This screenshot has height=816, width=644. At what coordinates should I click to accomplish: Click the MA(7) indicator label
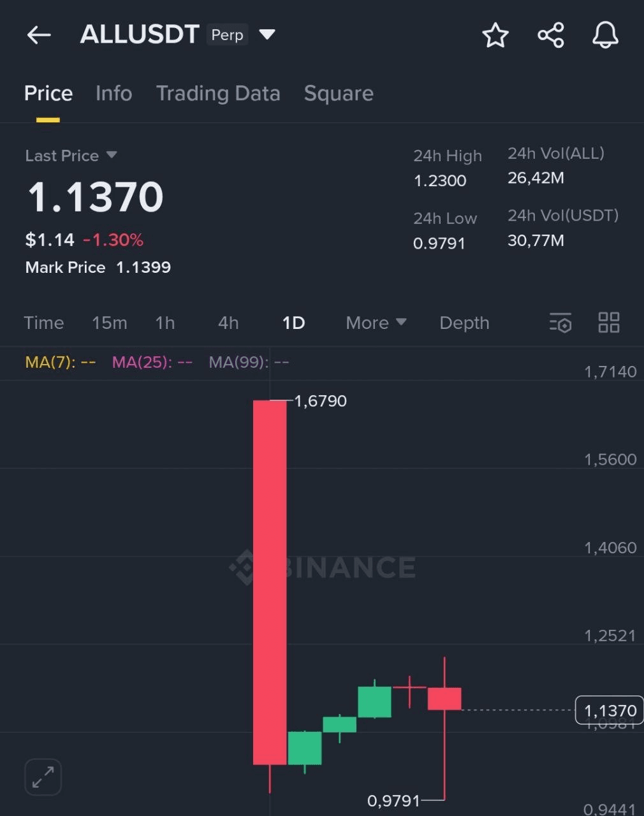click(61, 362)
